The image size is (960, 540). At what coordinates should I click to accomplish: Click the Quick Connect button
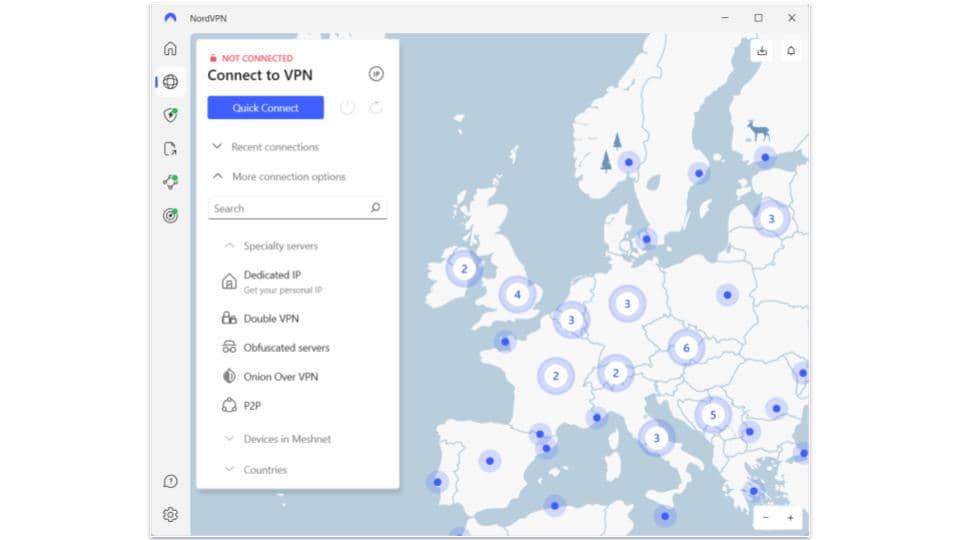(265, 108)
